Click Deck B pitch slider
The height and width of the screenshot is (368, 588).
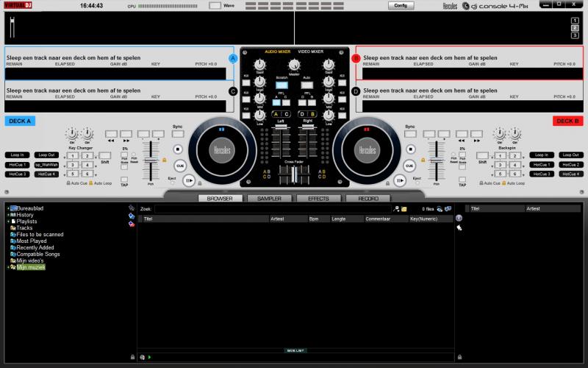pos(437,160)
